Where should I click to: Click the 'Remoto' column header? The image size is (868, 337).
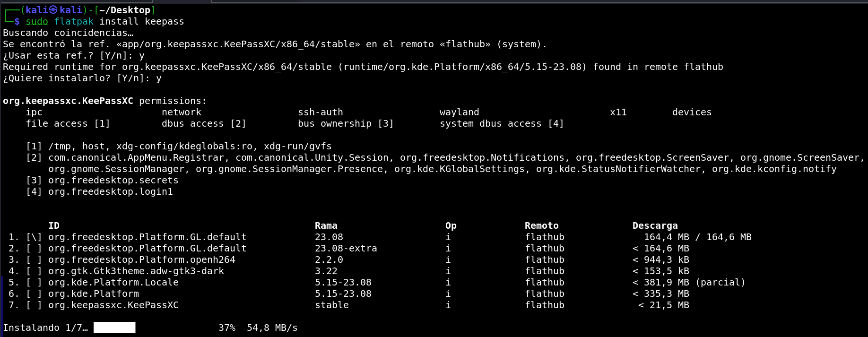click(542, 225)
